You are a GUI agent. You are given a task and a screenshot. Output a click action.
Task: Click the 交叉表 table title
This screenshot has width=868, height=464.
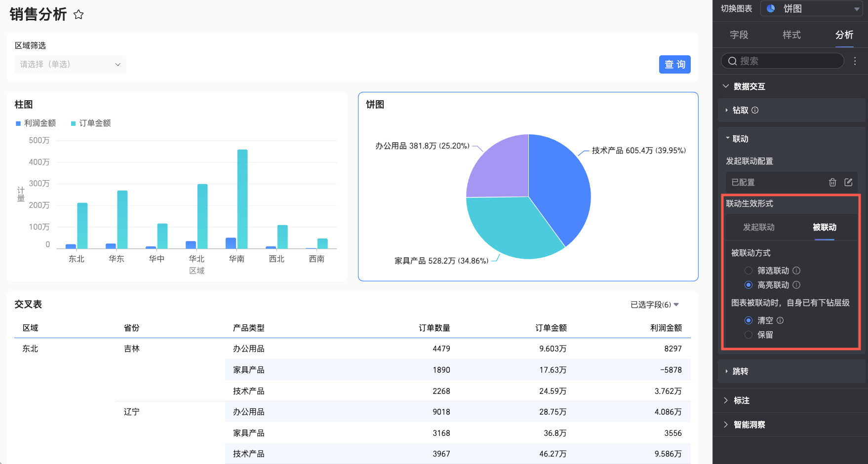[28, 305]
